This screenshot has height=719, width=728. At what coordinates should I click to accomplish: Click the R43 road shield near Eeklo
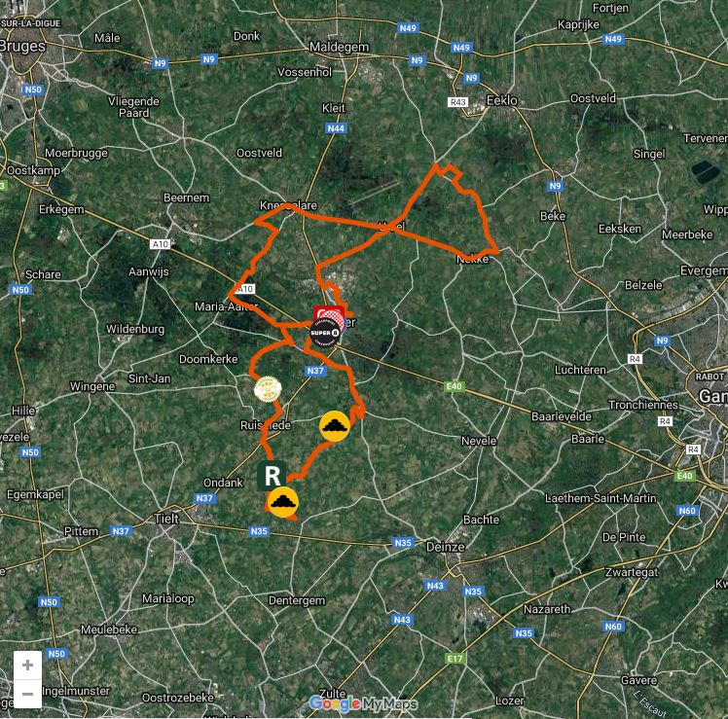click(457, 101)
